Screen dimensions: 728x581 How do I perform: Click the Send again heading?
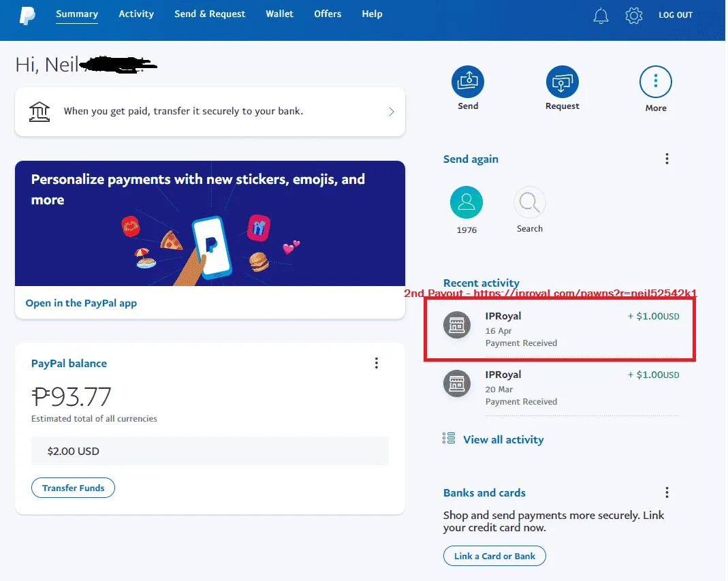471,159
